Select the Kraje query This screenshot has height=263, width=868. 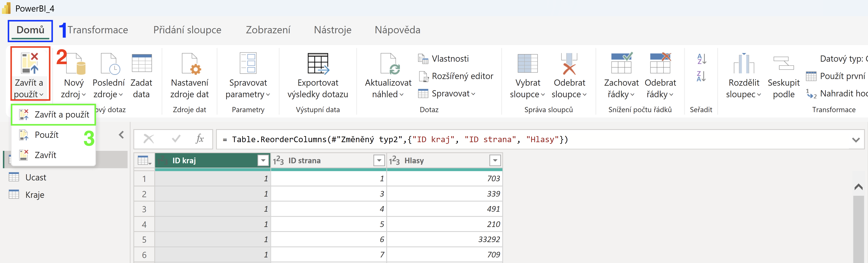tap(35, 195)
